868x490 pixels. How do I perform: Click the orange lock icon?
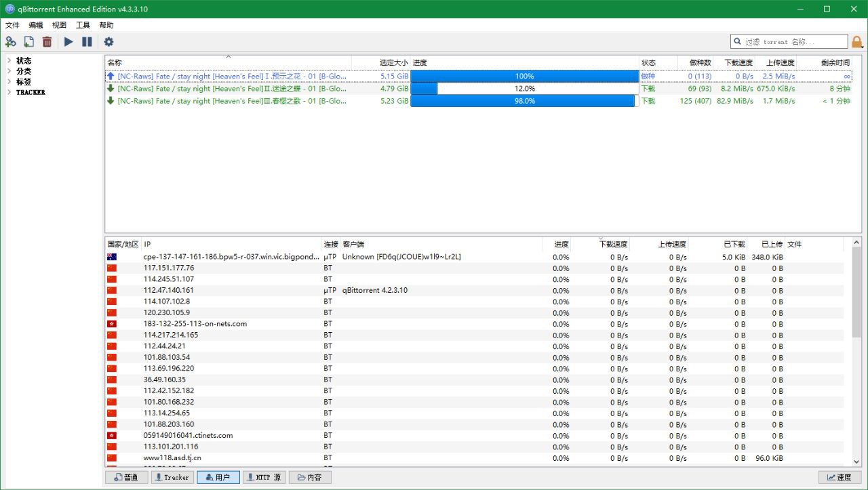click(857, 42)
